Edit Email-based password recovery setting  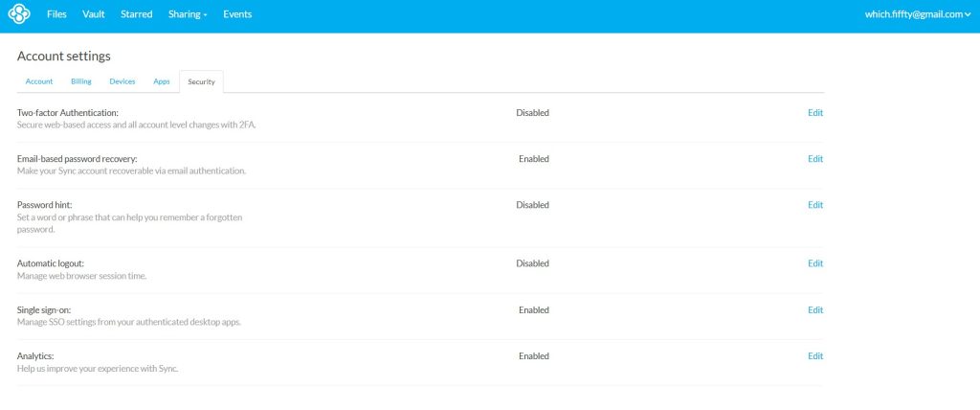pos(815,159)
